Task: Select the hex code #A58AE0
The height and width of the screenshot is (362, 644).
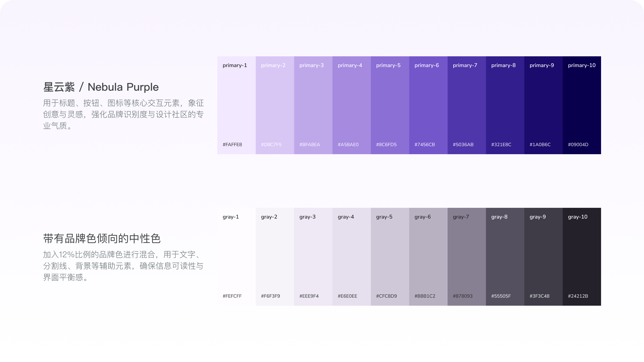Action: [348, 144]
